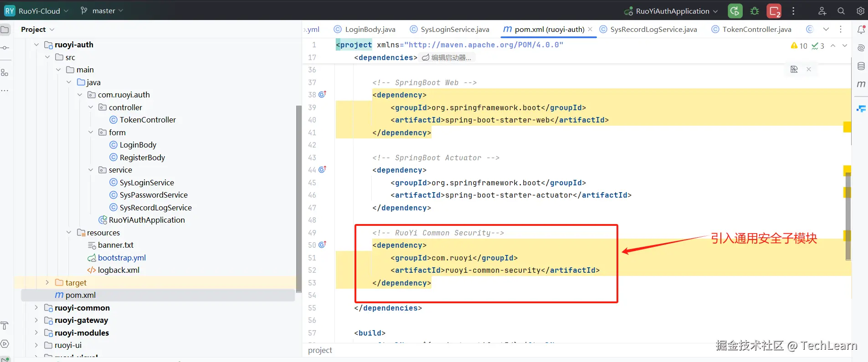Open IDE settings gear icon
868x362 pixels.
860,11
